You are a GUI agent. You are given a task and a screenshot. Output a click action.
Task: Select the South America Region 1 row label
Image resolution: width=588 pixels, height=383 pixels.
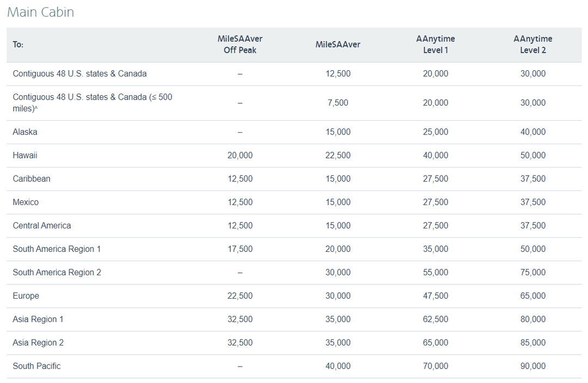click(57, 249)
